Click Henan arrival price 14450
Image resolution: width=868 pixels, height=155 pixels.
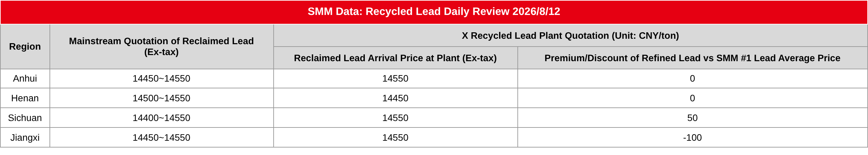(x=395, y=98)
